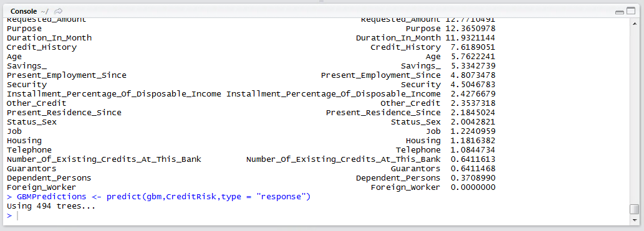Click the scrollbar up arrow
644x231 pixels.
pos(634,24)
